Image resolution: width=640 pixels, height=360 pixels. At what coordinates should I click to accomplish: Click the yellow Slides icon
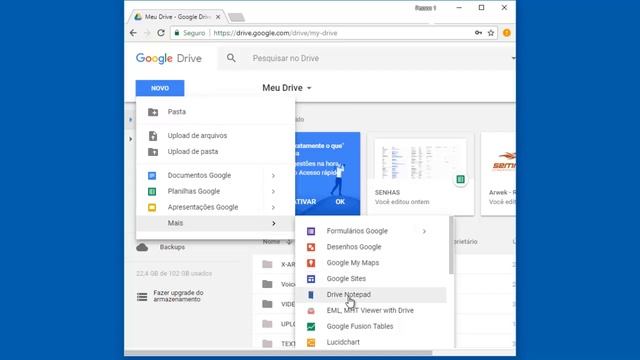coord(152,207)
